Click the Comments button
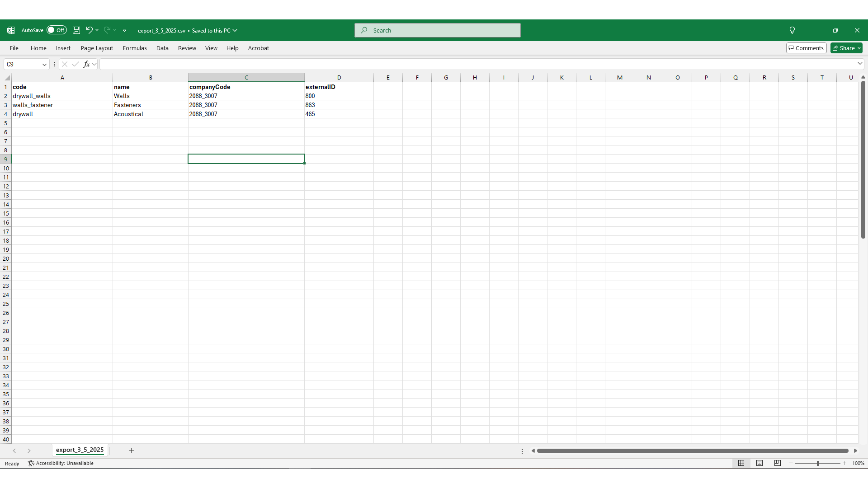868x488 pixels. (806, 48)
